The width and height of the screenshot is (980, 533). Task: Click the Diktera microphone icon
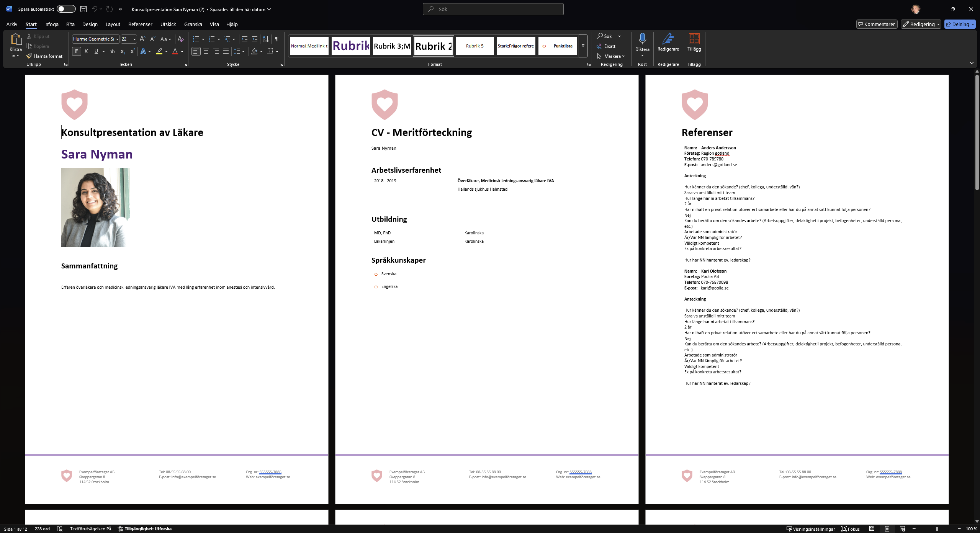pyautogui.click(x=642, y=39)
